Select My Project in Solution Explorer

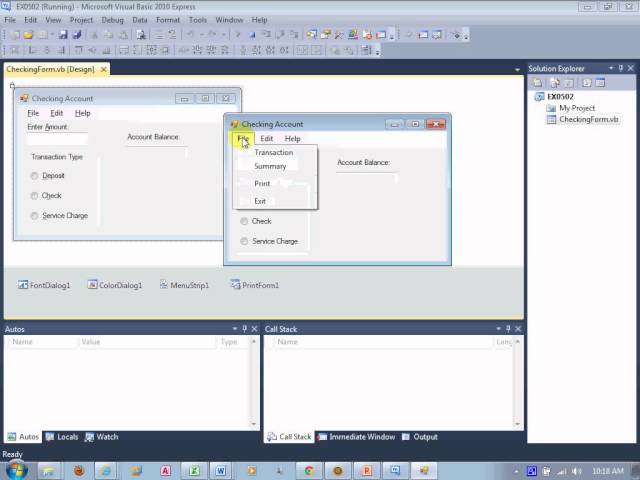click(x=577, y=108)
